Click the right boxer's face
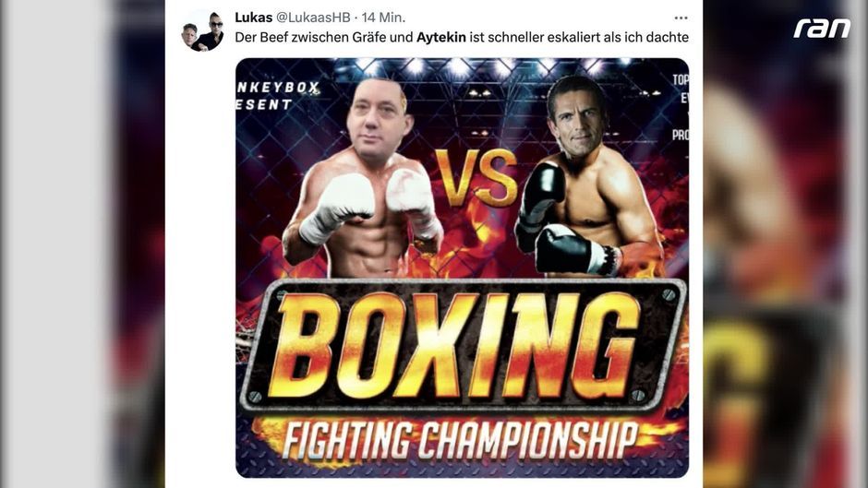 (x=577, y=118)
